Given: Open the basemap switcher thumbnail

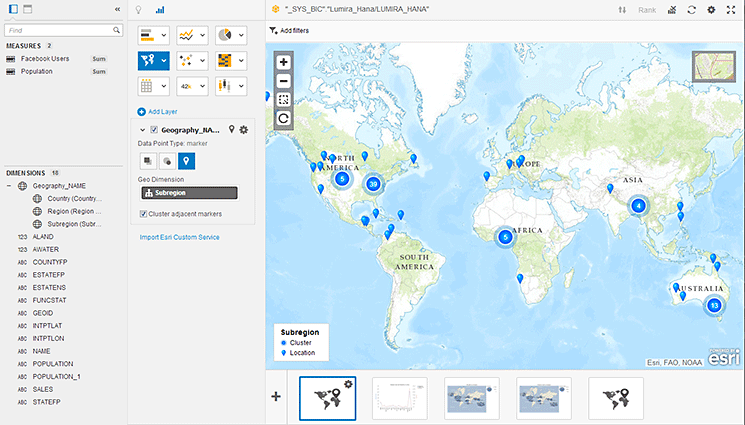Looking at the screenshot, I should (x=714, y=67).
